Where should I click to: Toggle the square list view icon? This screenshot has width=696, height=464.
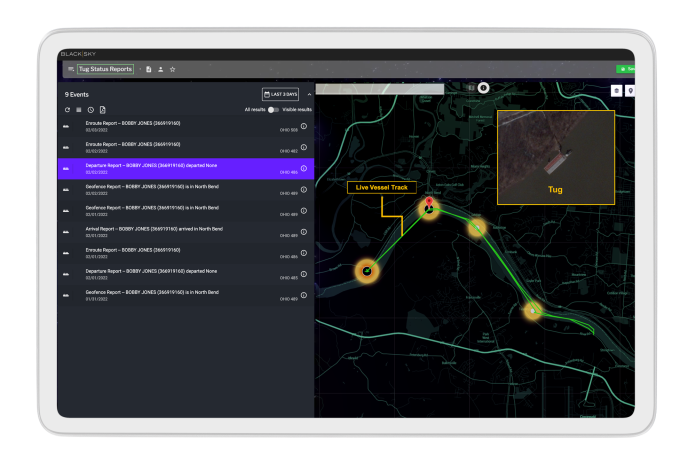(x=78, y=109)
